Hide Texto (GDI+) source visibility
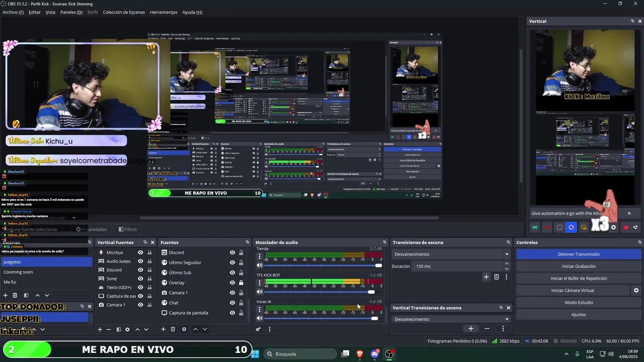 tap(140, 287)
